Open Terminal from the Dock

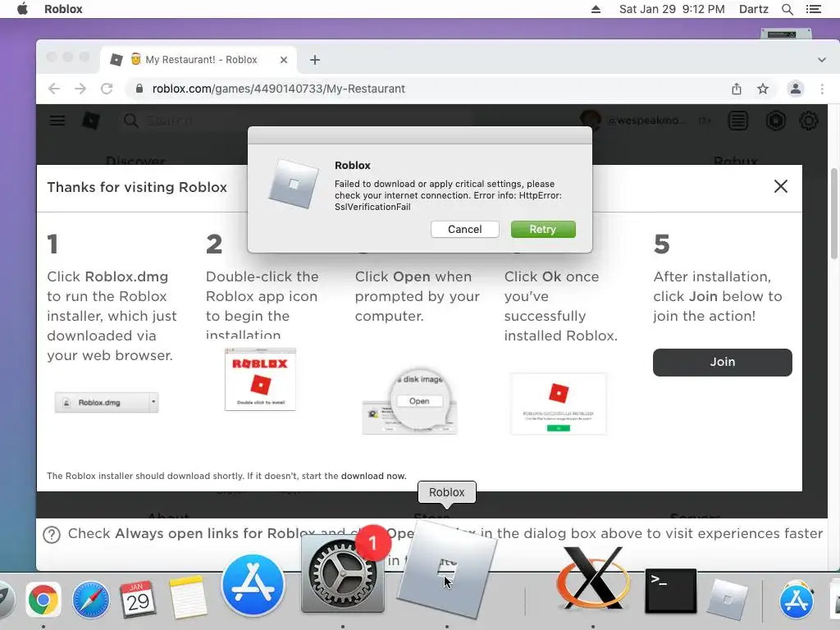pos(671,591)
